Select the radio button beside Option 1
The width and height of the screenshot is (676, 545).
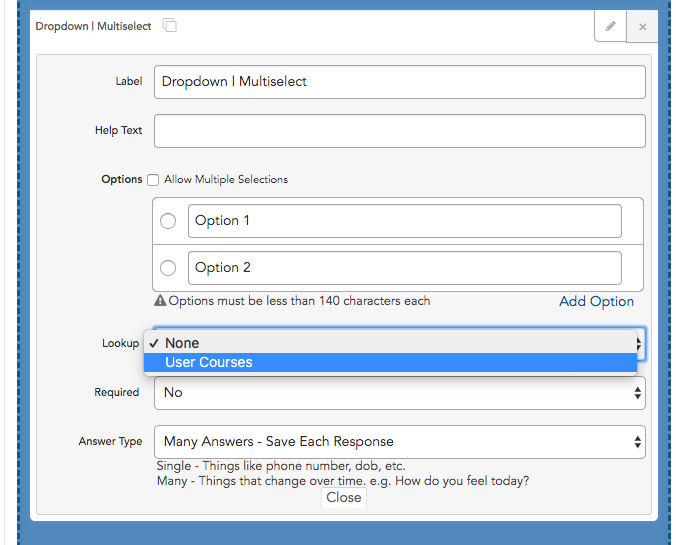(168, 221)
